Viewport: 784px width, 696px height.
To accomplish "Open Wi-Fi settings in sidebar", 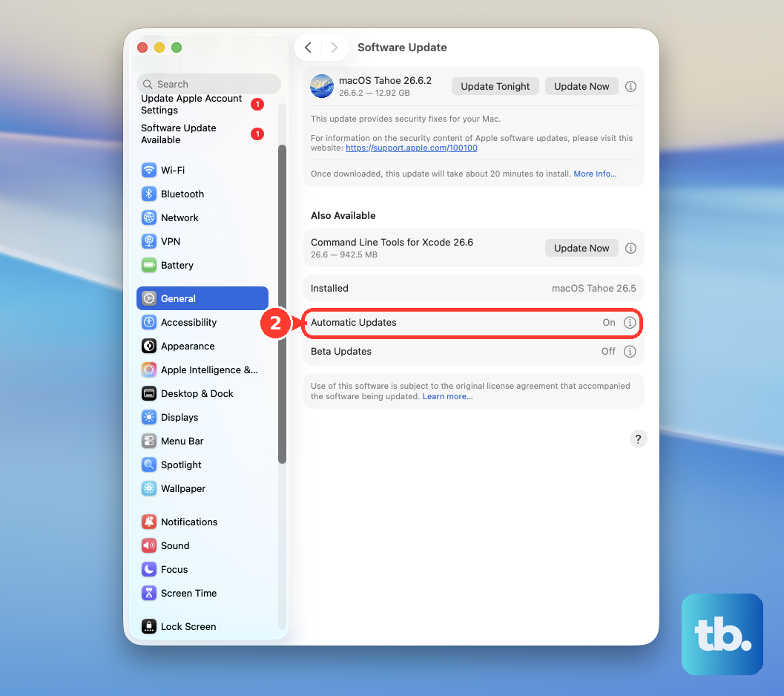I will (x=202, y=170).
